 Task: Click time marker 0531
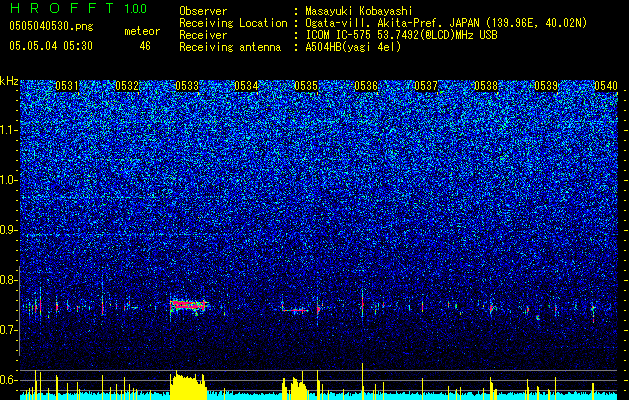[67, 86]
